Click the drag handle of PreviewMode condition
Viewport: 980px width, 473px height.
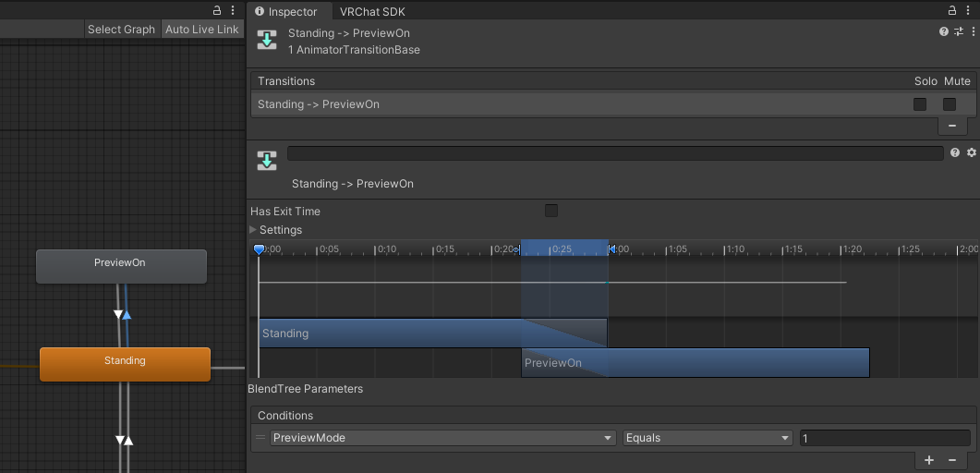point(260,437)
